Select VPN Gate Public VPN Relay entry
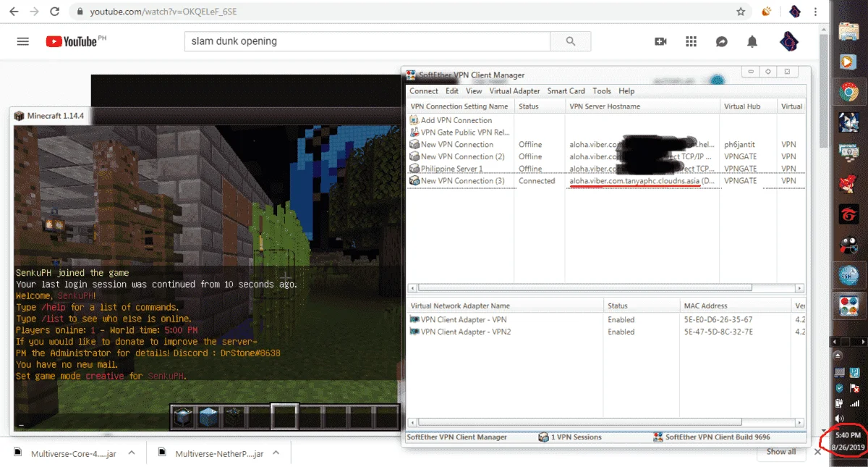Image resolution: width=868 pixels, height=467 pixels. (461, 132)
